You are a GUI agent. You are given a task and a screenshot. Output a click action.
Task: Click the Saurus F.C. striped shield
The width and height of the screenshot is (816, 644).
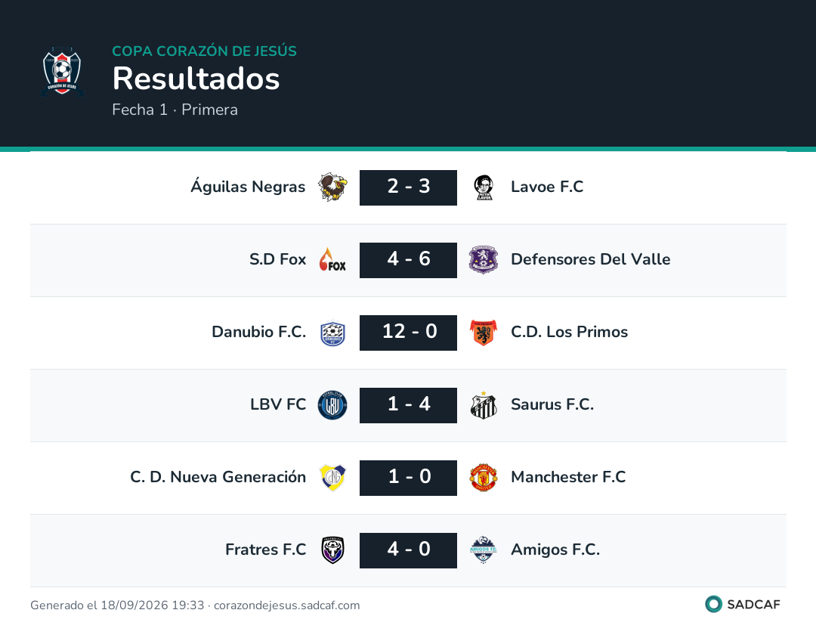[x=484, y=405]
